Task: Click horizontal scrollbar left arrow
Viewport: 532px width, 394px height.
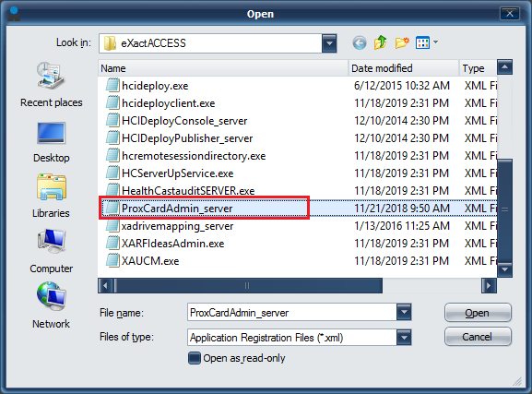Action: [x=105, y=286]
